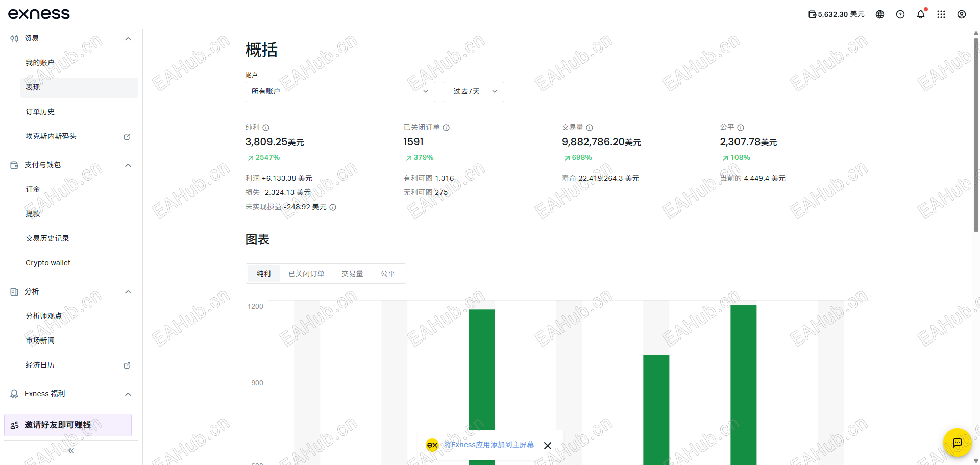This screenshot has width=980, height=465.
Task: Open the 所有账户 account dropdown
Action: [x=340, y=92]
